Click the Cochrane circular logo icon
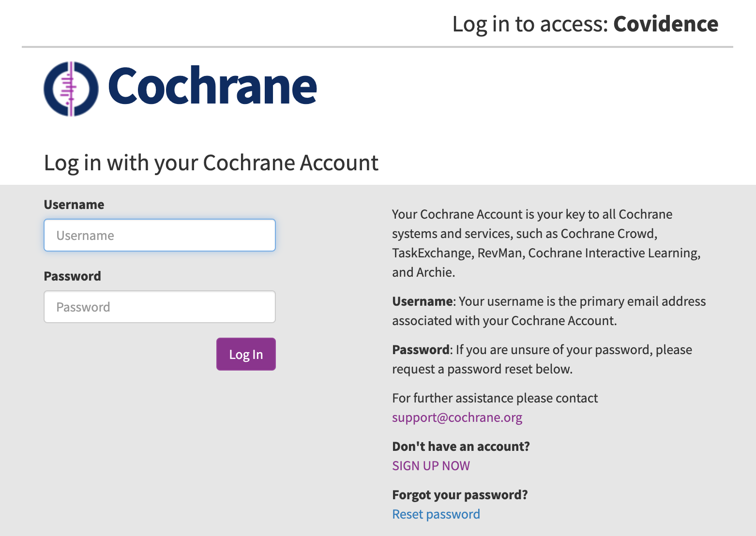This screenshot has width=756, height=536. click(x=71, y=89)
